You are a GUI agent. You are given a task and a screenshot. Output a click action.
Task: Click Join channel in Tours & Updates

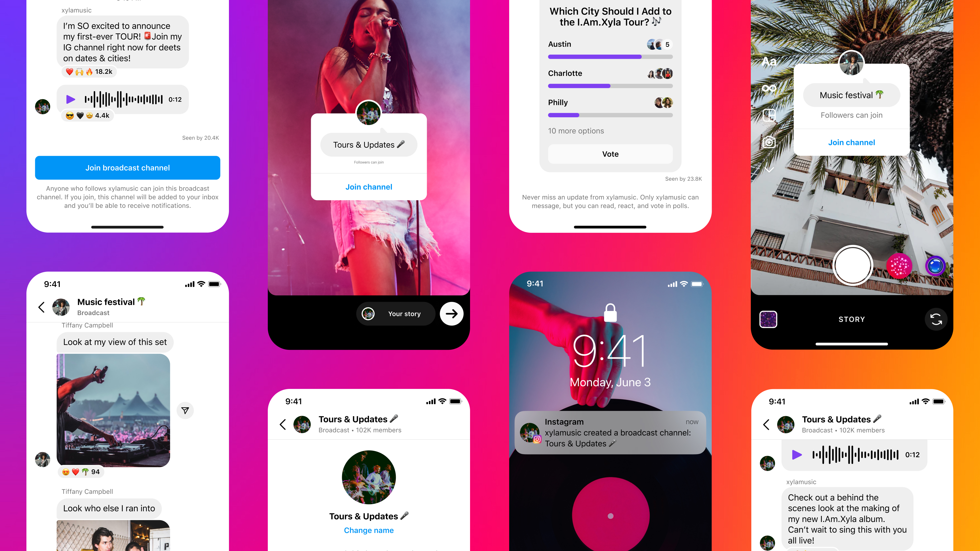pos(369,187)
